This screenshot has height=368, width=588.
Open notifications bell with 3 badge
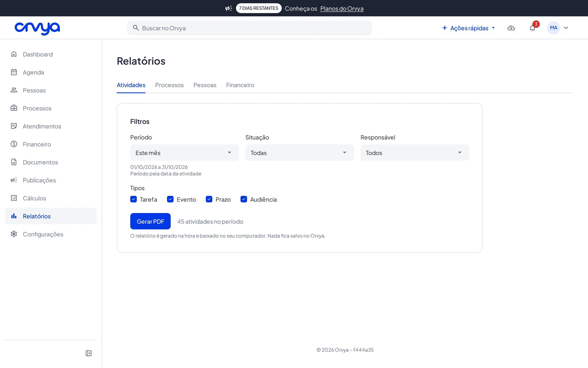coord(532,28)
